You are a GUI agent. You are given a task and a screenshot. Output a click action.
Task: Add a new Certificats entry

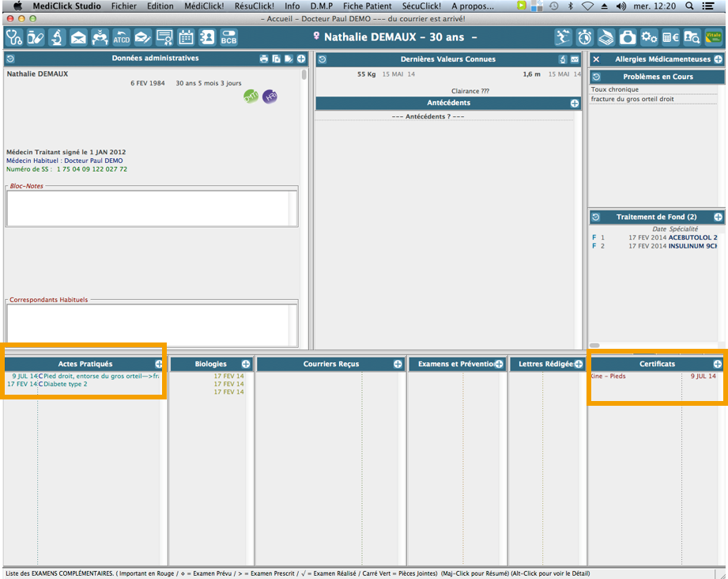718,364
